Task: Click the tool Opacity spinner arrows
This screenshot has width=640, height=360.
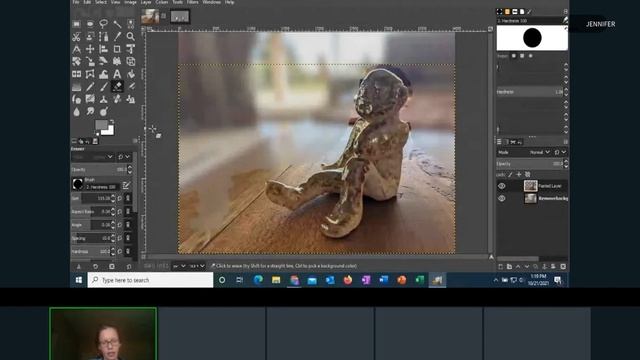Action: (x=130, y=169)
